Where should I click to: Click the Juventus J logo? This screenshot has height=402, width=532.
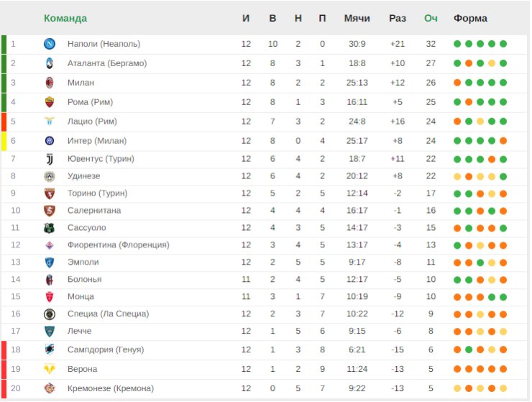[x=50, y=159]
